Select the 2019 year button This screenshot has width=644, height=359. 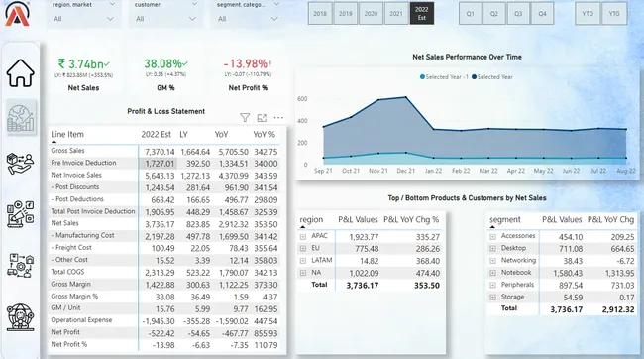point(346,14)
